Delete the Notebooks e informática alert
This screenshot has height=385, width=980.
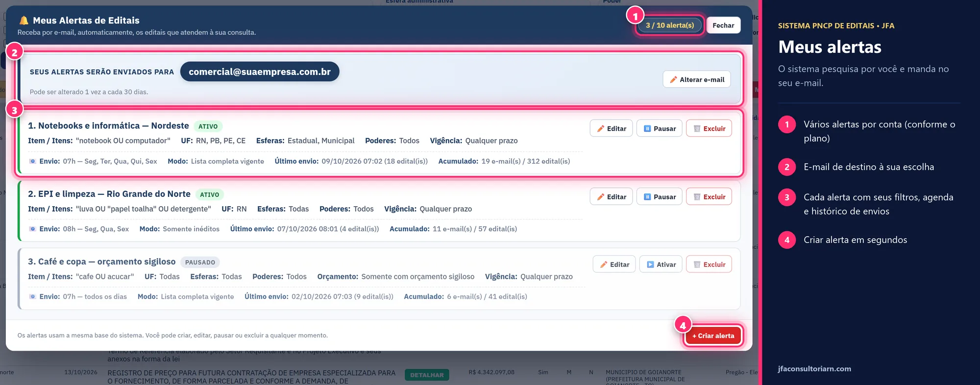point(709,128)
